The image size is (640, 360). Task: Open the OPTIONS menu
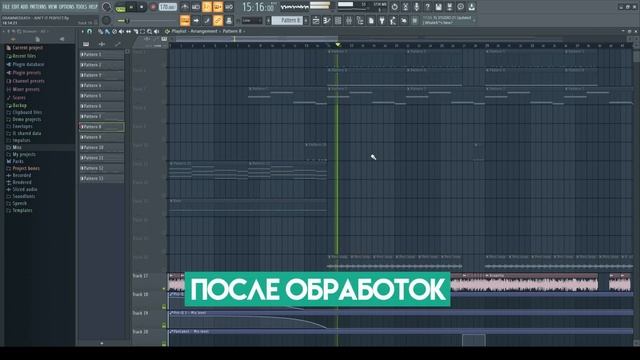tap(67, 7)
